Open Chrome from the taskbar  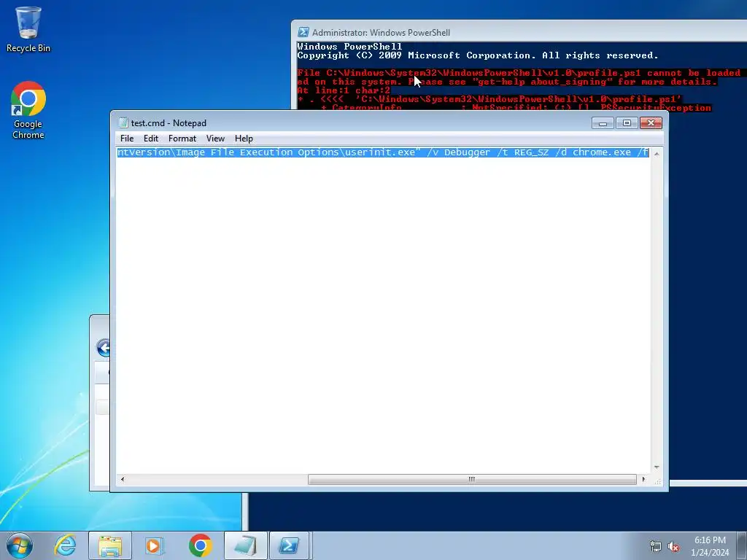(200, 545)
